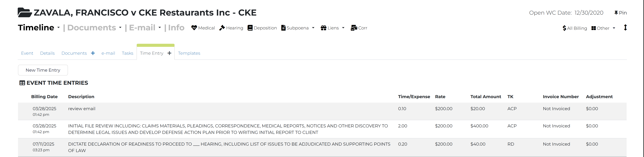Click the All Billing dollar icon
Screen dimensions: 644x157
[564, 28]
